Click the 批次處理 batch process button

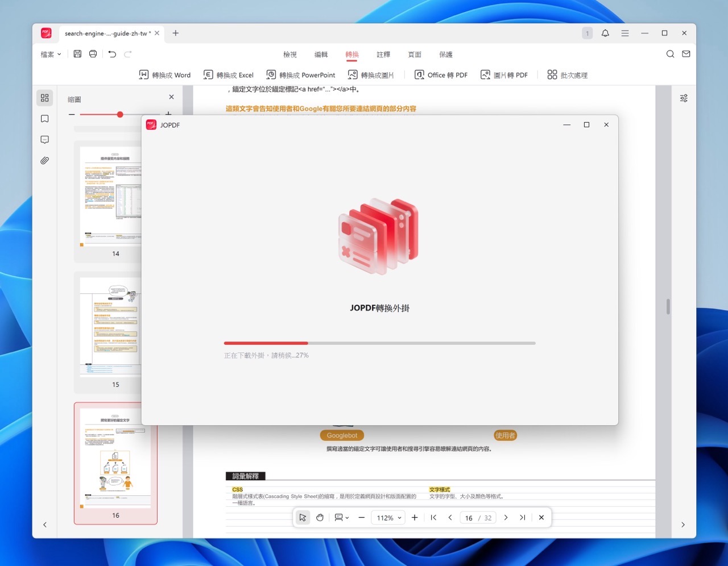(x=567, y=75)
